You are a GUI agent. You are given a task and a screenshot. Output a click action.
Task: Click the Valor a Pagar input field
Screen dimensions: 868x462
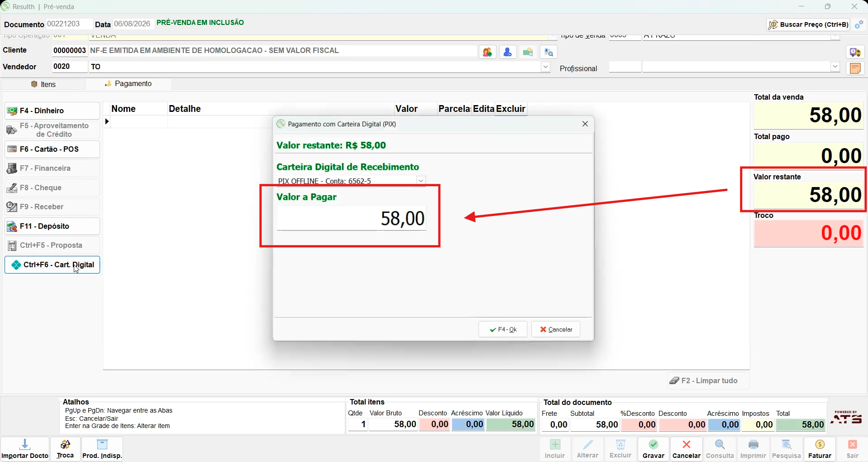tap(351, 218)
